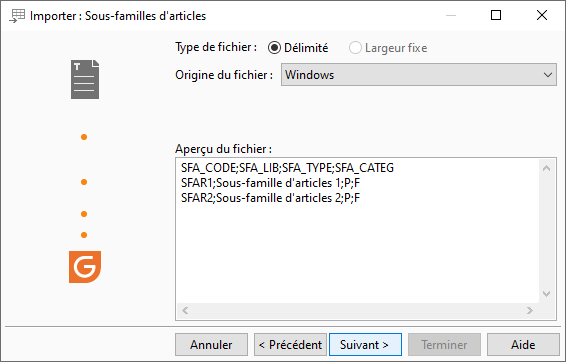Click the import table icon in title bar

(x=17, y=16)
